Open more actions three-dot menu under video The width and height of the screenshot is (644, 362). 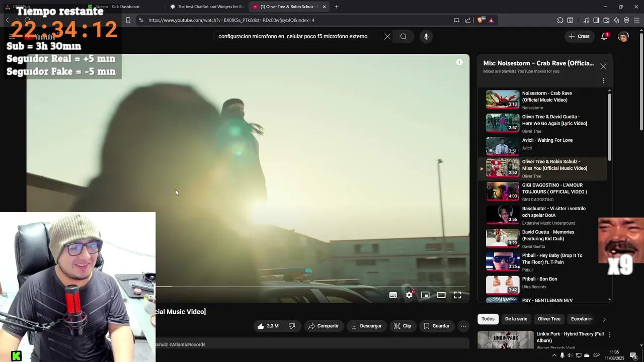463,326
